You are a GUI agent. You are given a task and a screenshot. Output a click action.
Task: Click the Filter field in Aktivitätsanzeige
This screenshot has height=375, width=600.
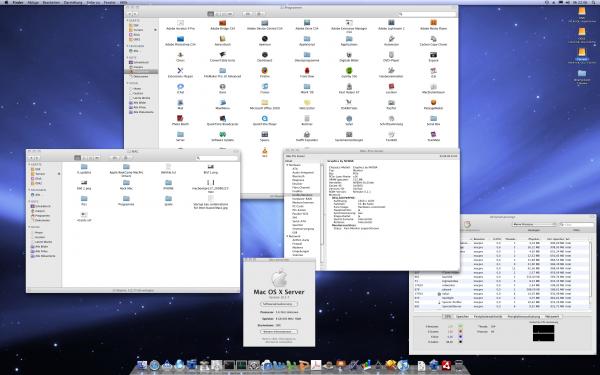click(x=577, y=224)
